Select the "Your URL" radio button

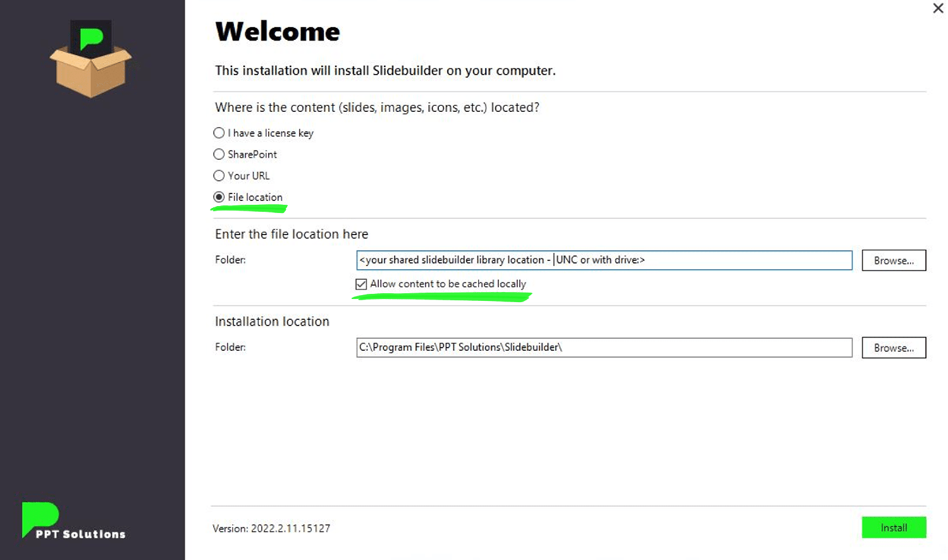coord(218,176)
